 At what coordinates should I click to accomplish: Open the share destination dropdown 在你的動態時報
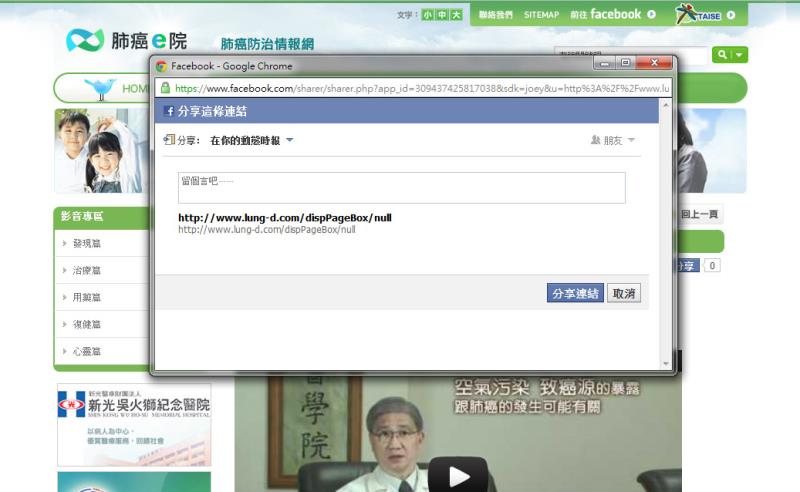coord(252,140)
